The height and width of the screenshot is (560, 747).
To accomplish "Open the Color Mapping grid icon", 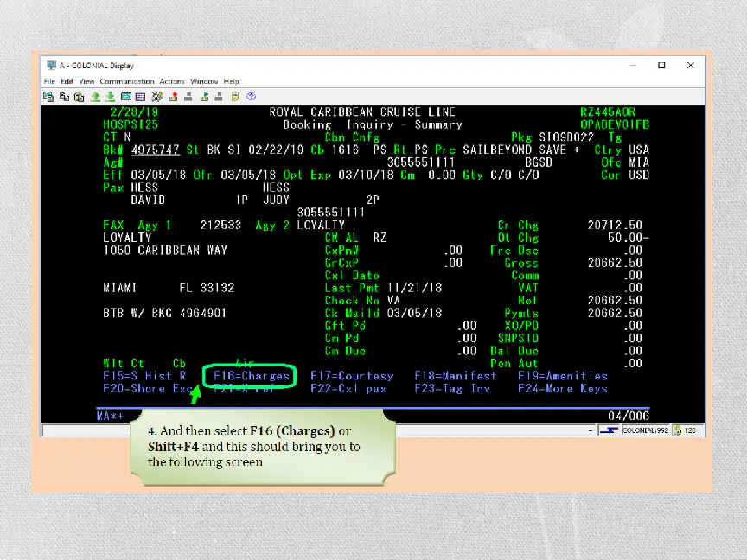I will coord(141,97).
